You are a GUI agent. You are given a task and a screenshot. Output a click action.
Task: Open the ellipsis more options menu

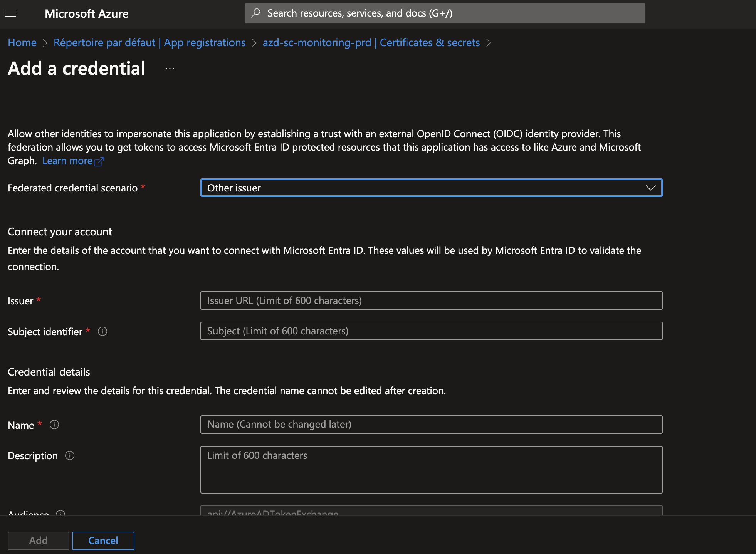pos(170,69)
